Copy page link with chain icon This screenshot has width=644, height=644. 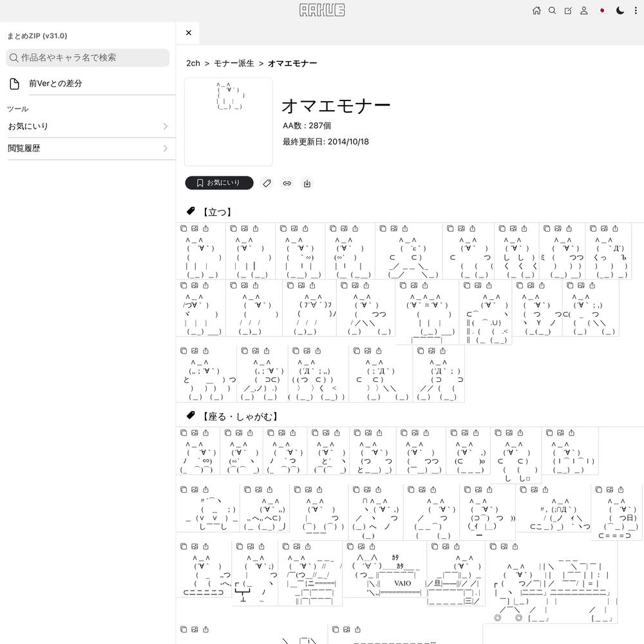tap(287, 183)
